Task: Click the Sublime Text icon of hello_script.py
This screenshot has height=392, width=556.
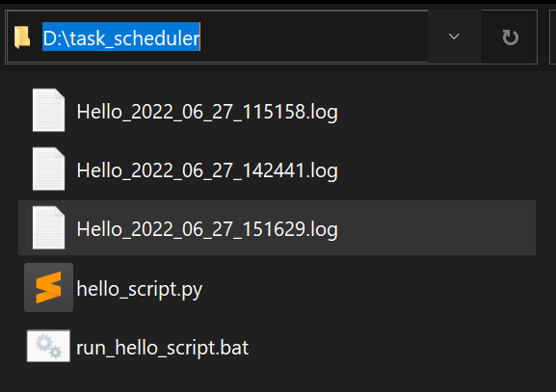Action: (48, 287)
